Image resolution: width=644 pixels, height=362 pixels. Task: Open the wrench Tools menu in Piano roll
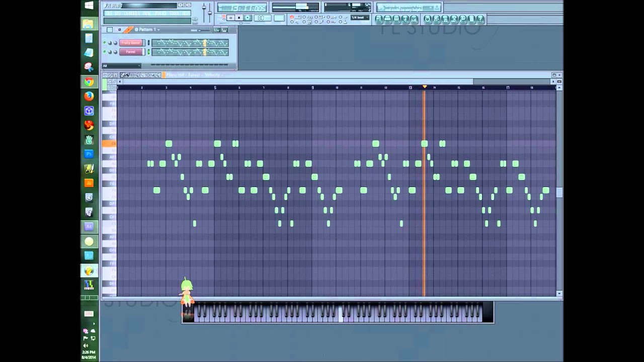coord(110,75)
